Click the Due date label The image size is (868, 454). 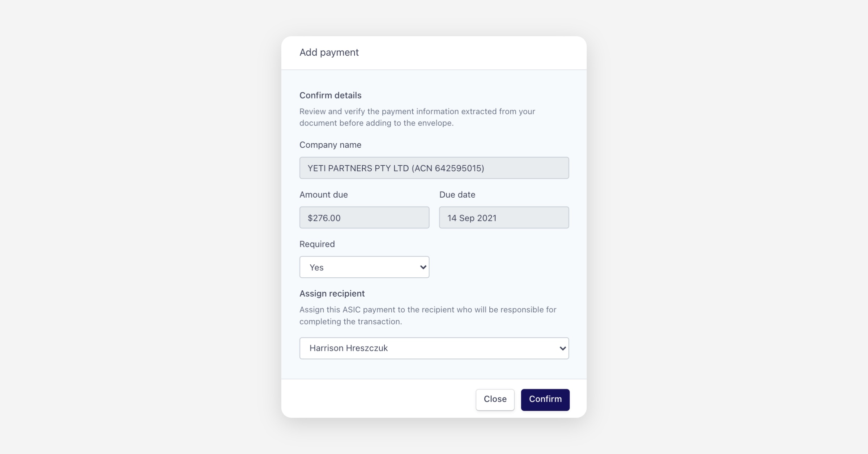pos(457,195)
